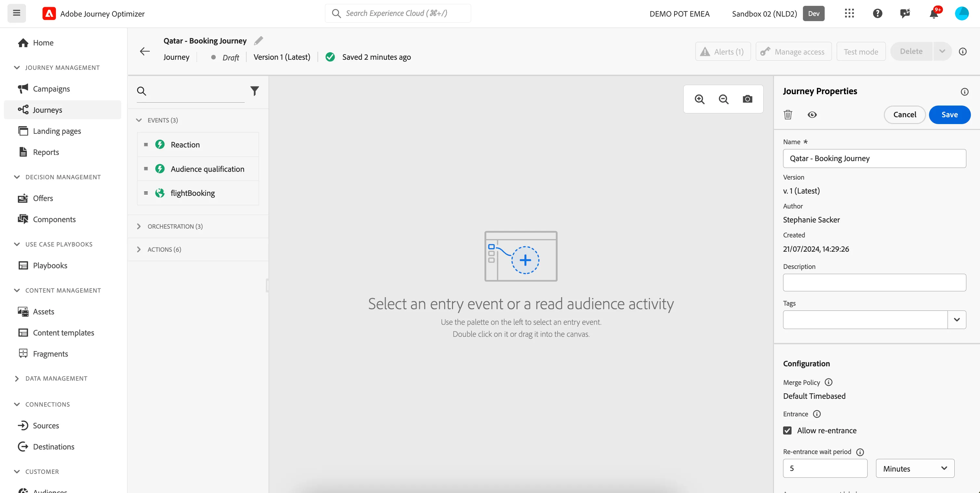Select the flightBooking event
The height and width of the screenshot is (493, 980).
pos(198,193)
